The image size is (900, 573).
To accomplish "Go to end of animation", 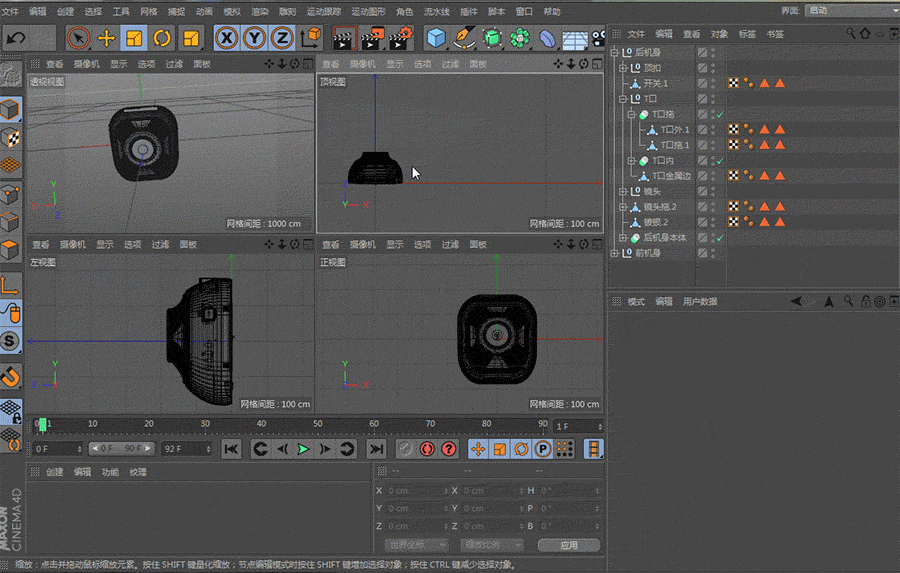I will (x=376, y=449).
